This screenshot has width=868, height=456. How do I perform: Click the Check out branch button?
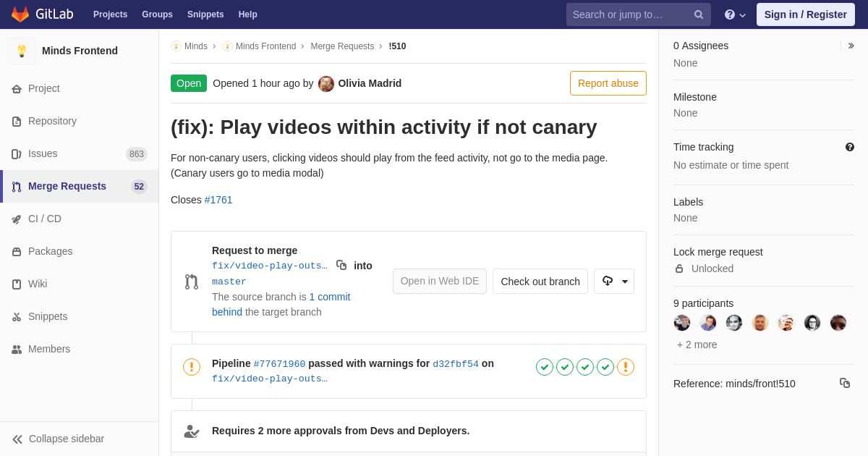click(x=540, y=282)
